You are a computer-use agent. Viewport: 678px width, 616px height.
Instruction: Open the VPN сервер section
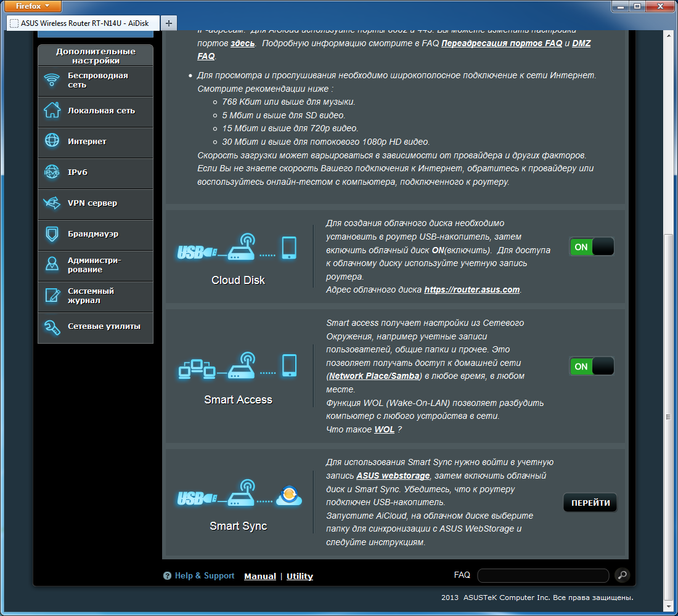click(96, 204)
